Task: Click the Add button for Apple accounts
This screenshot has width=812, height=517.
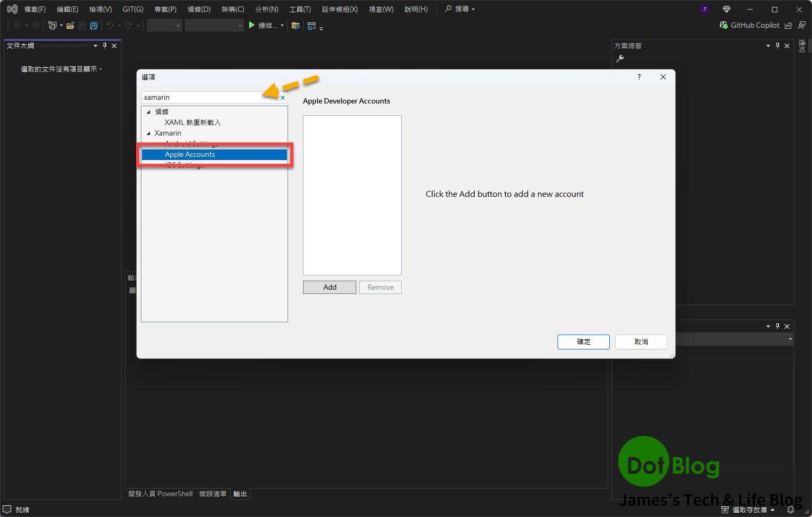Action: (x=329, y=287)
